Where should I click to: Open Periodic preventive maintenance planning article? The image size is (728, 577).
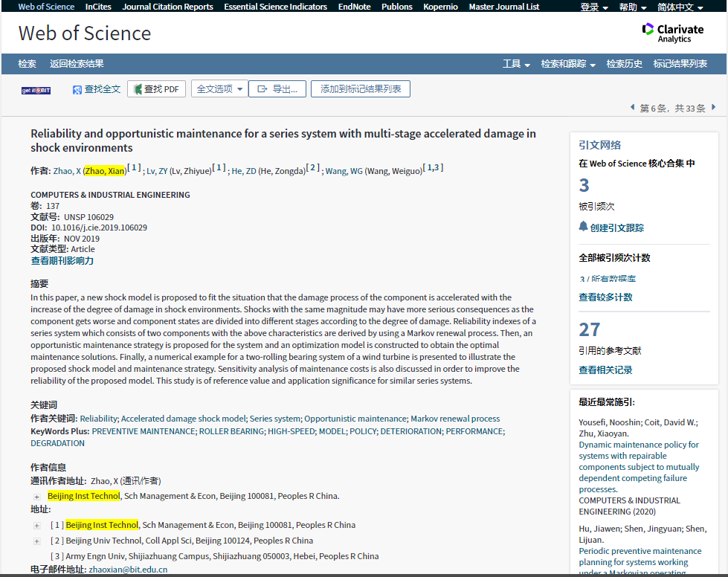click(640, 561)
